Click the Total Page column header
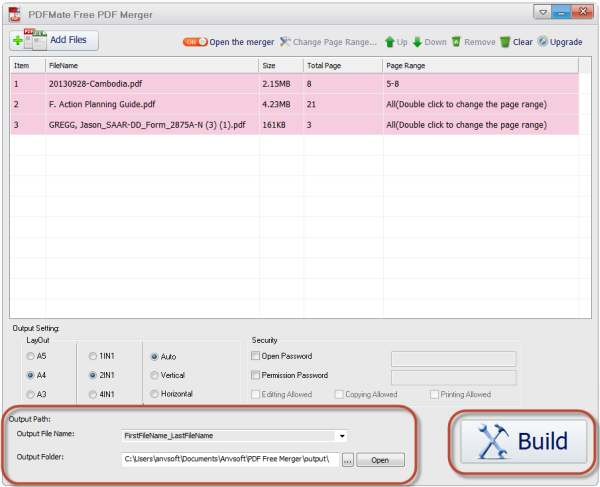Screen dimensions: 600x487 click(343, 65)
